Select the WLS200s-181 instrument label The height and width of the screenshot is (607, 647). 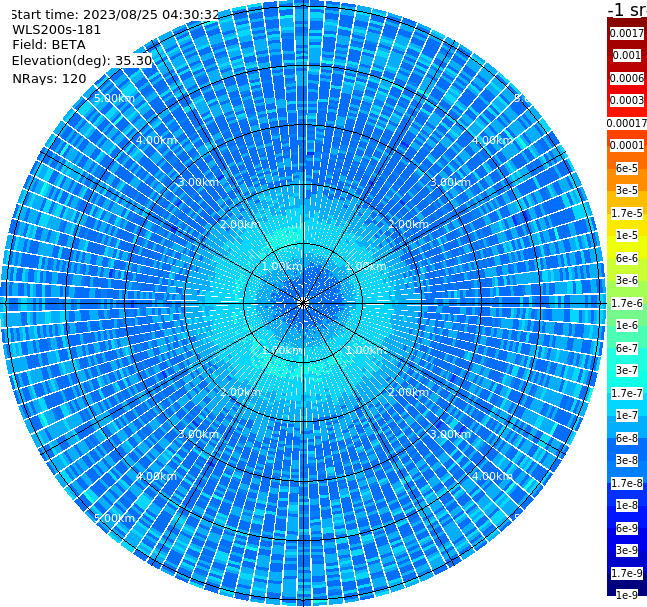(x=57, y=30)
